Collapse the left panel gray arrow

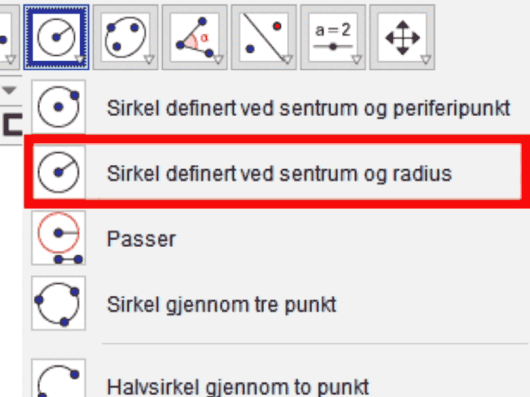9,90
